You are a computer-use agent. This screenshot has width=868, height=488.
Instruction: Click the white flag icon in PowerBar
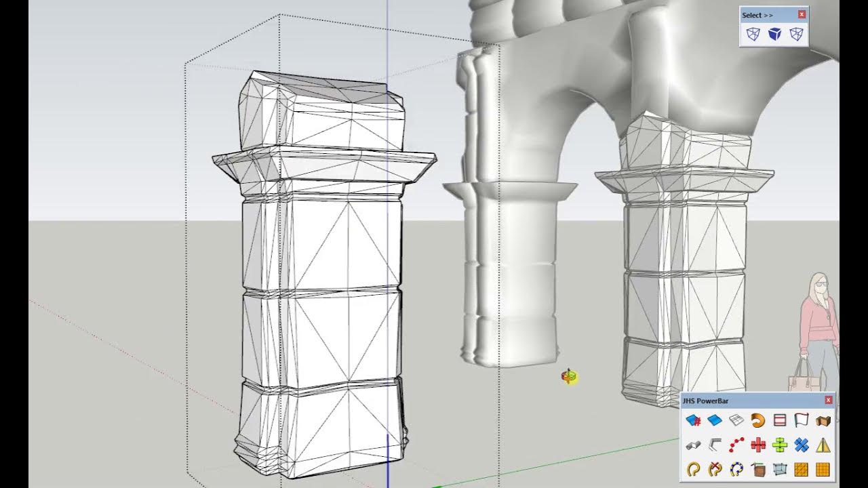[x=802, y=421]
